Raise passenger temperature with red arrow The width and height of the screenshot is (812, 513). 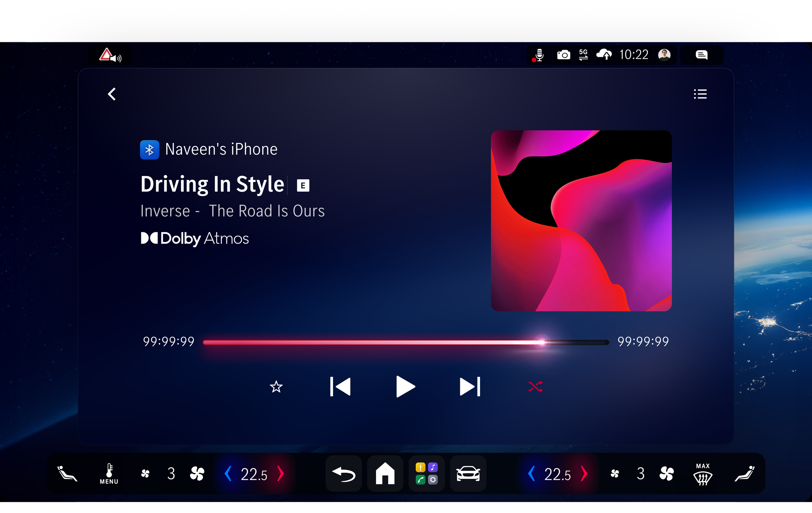coord(584,474)
